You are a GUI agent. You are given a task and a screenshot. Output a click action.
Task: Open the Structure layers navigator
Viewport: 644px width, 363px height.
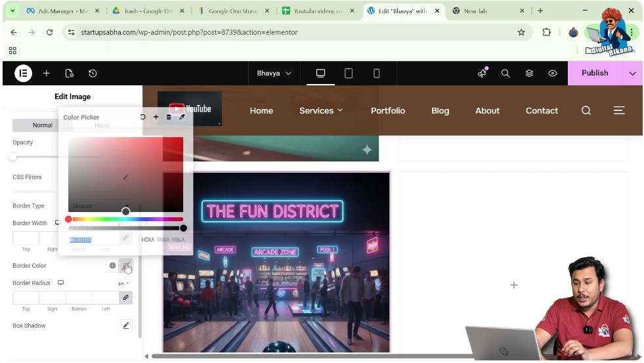tap(529, 74)
